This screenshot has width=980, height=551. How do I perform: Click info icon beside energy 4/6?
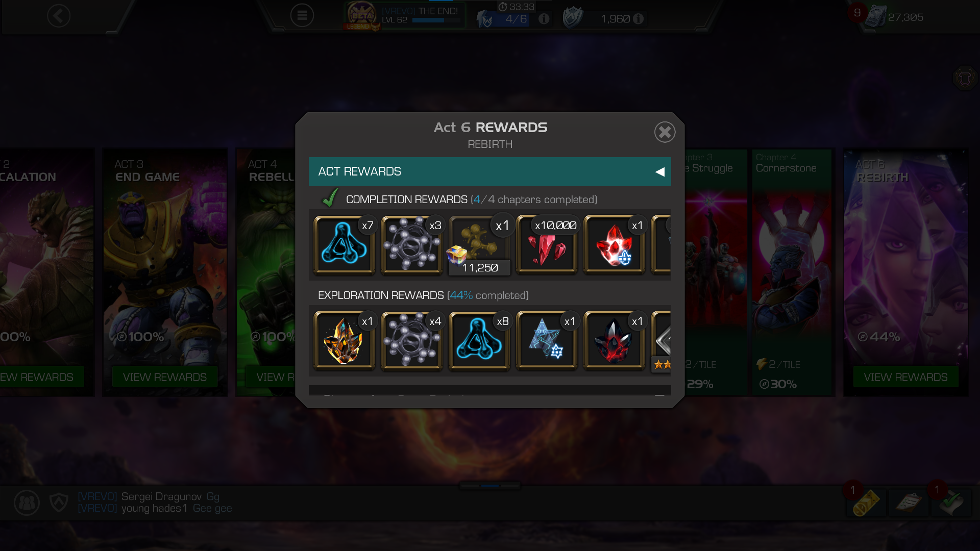click(544, 19)
